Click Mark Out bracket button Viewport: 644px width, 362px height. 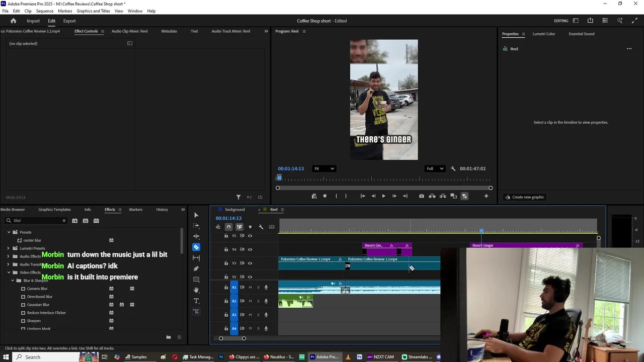346,196
